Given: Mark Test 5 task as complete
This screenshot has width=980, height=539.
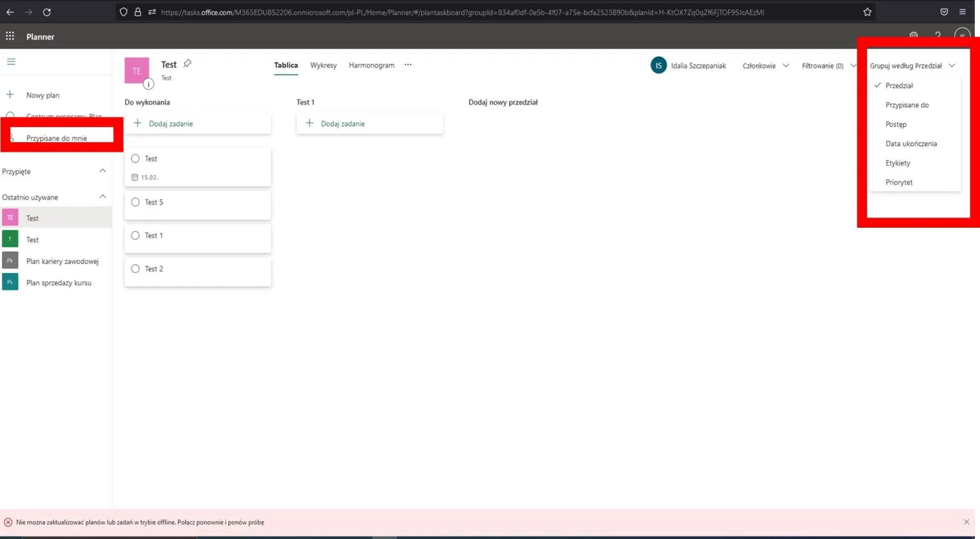Looking at the screenshot, I should [135, 202].
